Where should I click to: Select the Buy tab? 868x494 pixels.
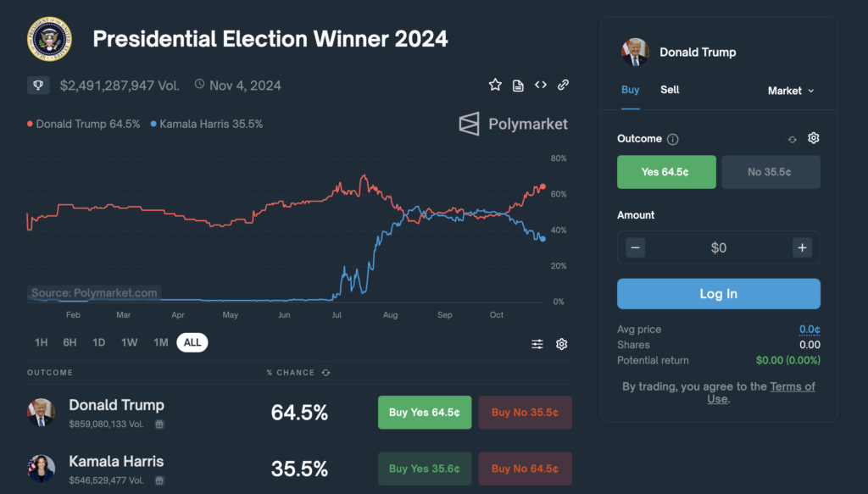[x=630, y=90]
